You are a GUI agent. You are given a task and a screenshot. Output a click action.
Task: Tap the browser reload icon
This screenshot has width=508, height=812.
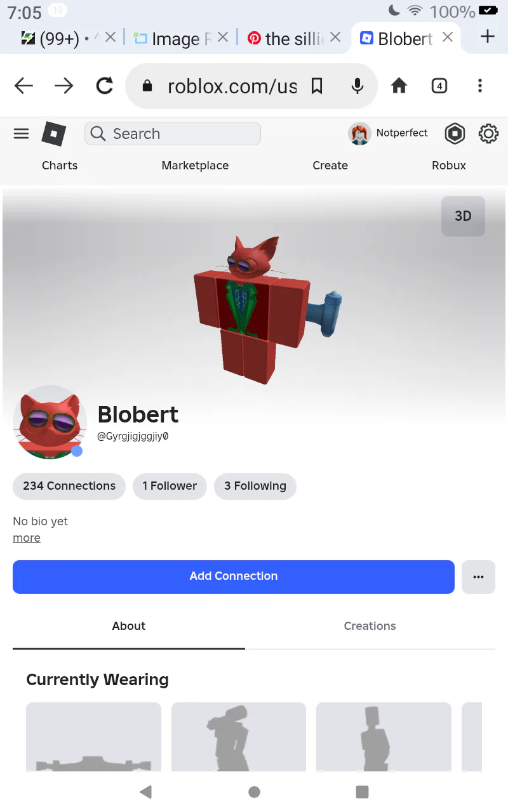[105, 86]
